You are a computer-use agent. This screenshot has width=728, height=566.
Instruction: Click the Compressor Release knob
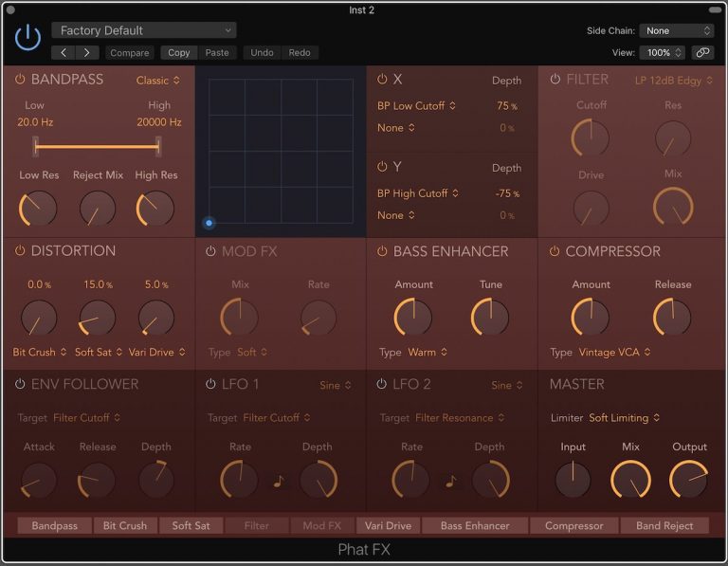tap(672, 317)
